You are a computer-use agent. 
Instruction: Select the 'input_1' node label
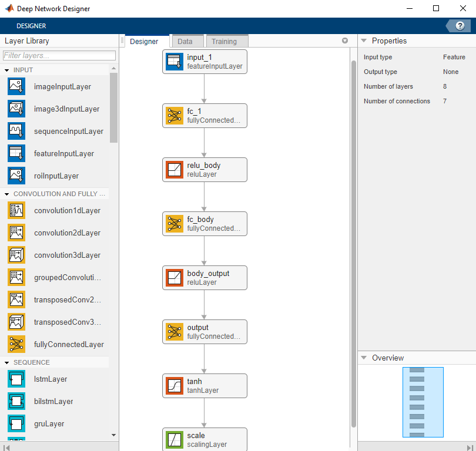click(x=199, y=58)
